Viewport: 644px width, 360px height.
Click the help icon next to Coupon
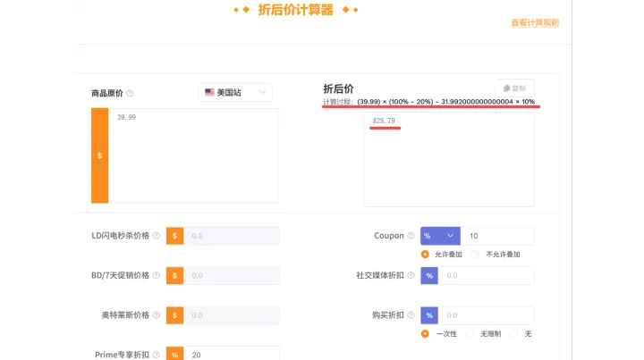coord(411,235)
